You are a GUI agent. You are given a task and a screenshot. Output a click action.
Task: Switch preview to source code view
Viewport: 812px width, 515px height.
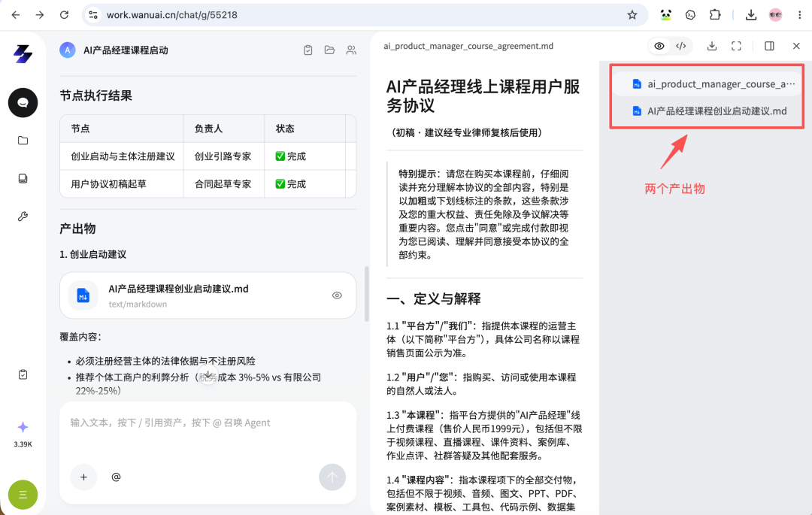tap(681, 46)
